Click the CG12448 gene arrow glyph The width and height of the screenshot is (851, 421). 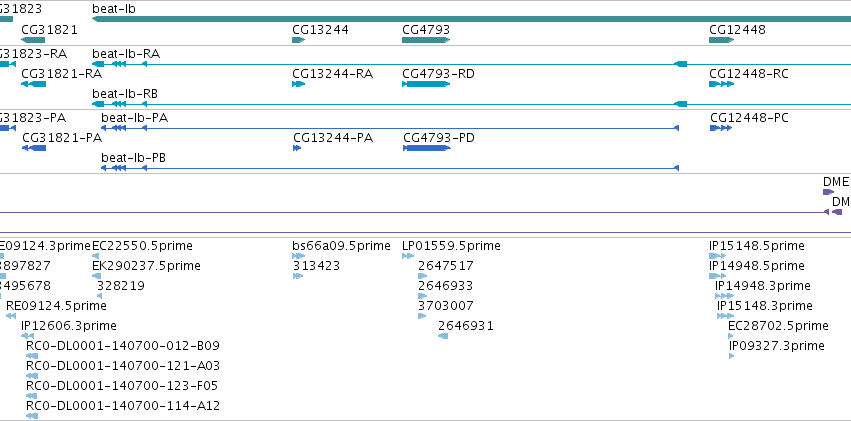721,40
